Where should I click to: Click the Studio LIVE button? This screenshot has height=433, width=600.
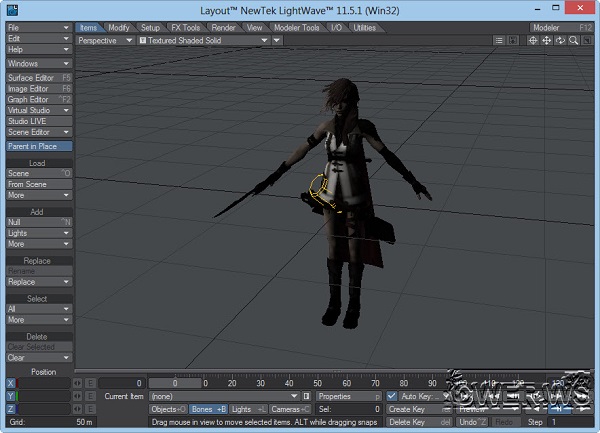(39, 121)
